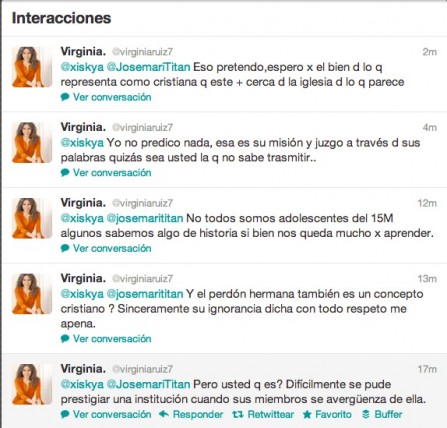The image size is (447, 428).
Task: Open the @JosemariTitan mention in the 2m tweet
Action: [x=148, y=67]
